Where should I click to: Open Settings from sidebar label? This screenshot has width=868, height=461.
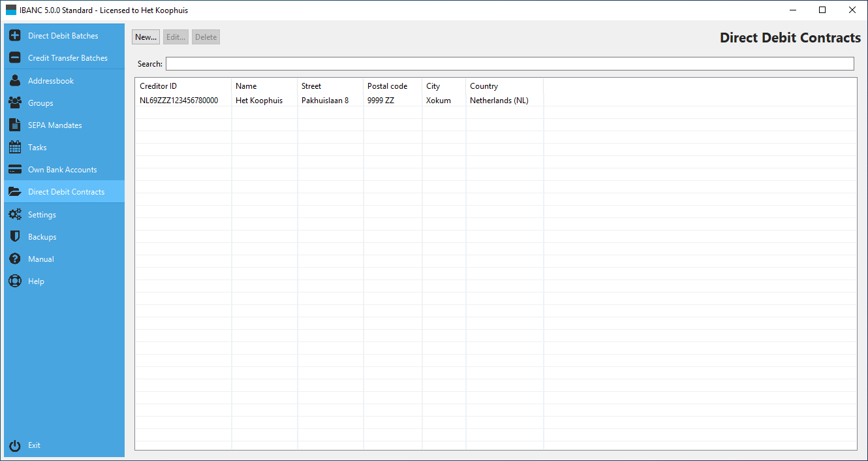click(42, 215)
